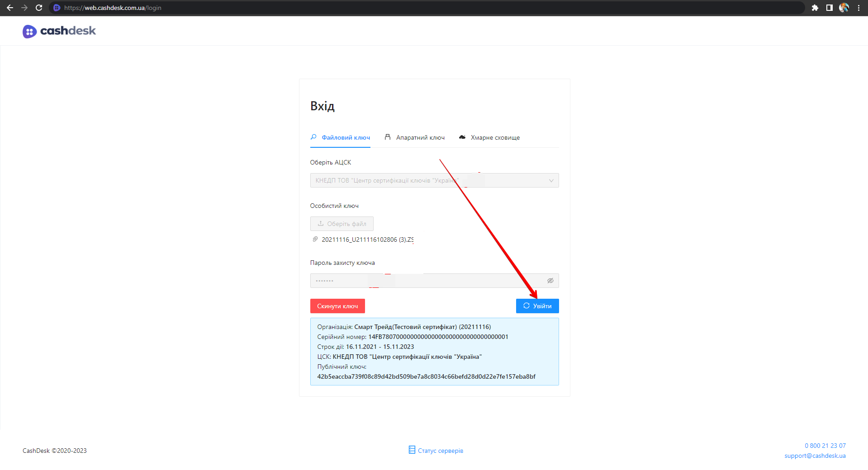Click the key password input field

(x=435, y=281)
